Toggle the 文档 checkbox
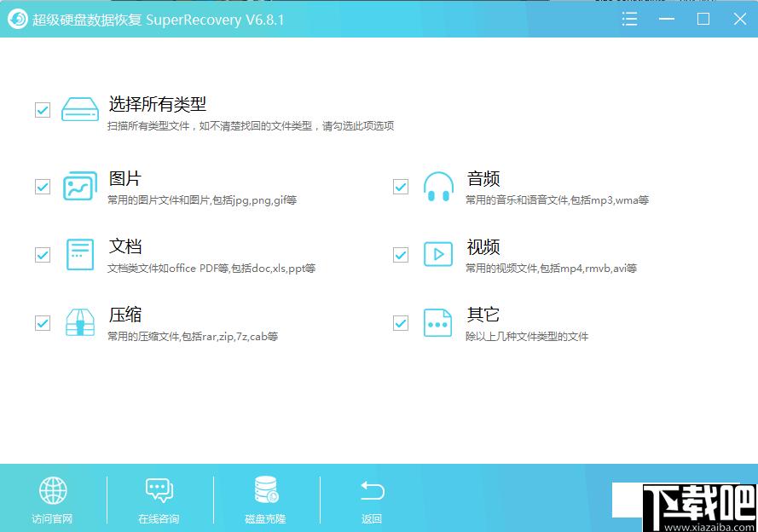758x532 pixels. tap(43, 255)
